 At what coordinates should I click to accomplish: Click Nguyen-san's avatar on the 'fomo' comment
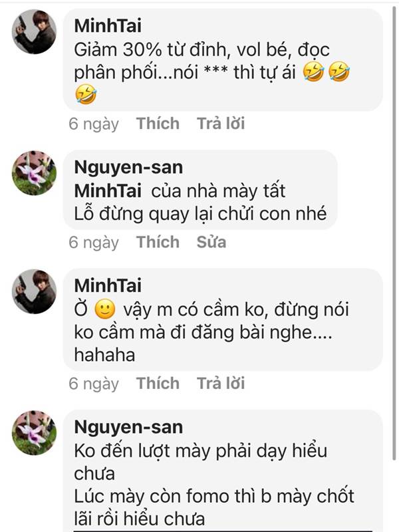(x=34, y=432)
